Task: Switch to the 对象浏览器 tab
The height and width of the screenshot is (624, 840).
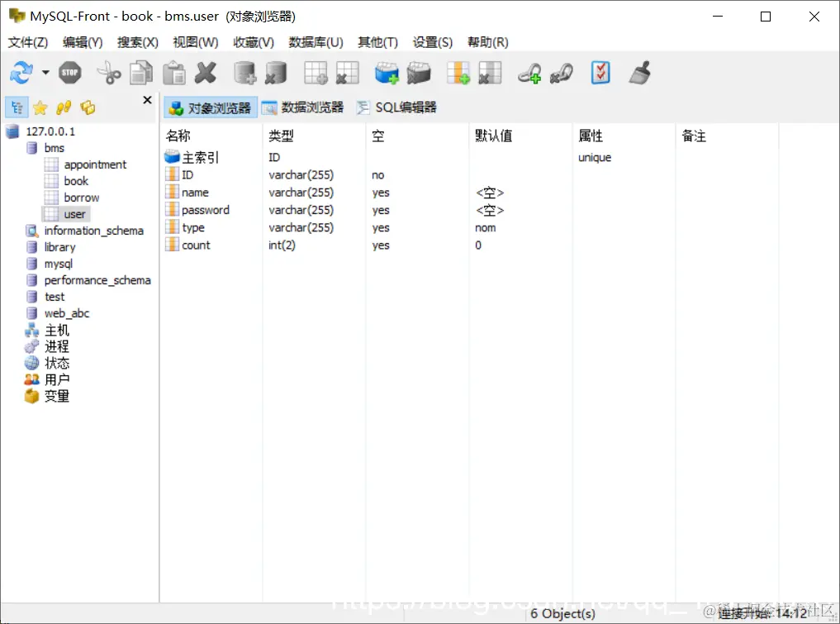Action: tap(210, 107)
